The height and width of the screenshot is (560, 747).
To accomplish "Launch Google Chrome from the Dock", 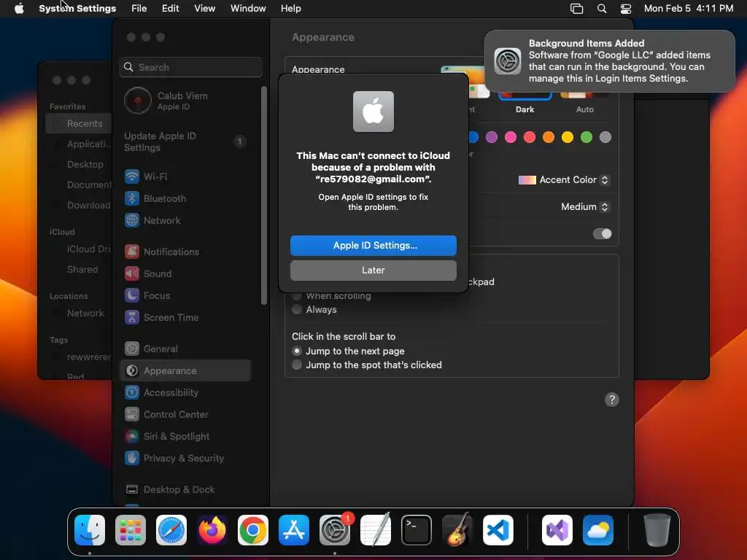I will pyautogui.click(x=253, y=530).
